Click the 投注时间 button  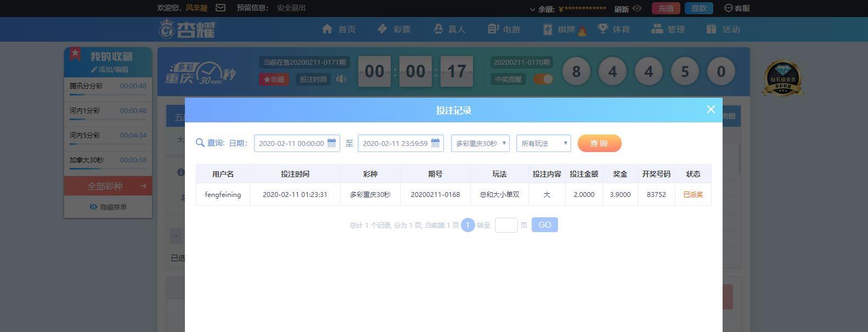point(313,79)
